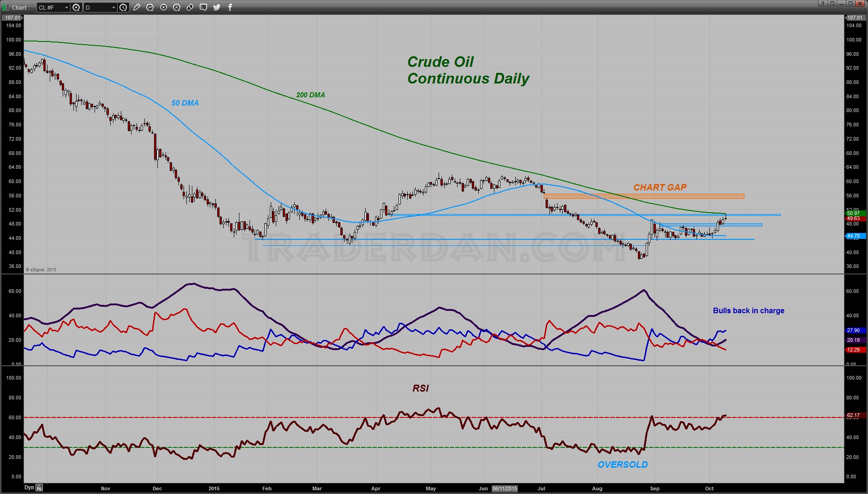Toggle the Dyn time axis lock
The width and height of the screenshot is (868, 494).
click(39, 488)
